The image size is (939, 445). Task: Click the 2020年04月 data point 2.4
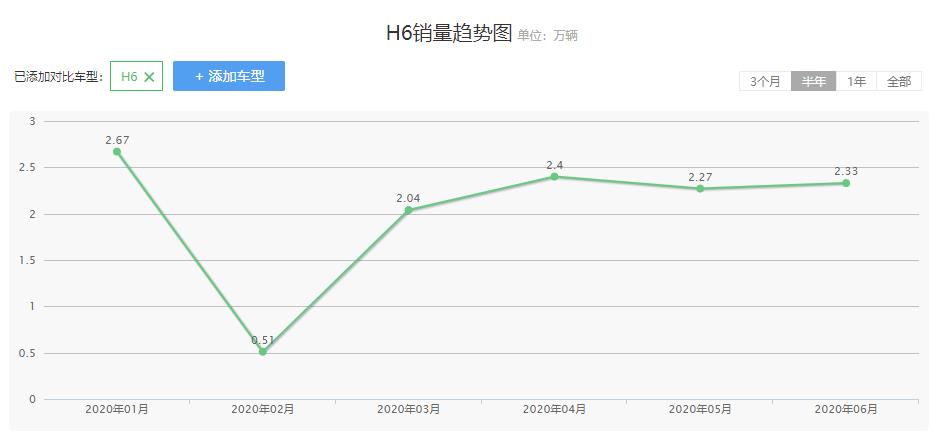555,177
